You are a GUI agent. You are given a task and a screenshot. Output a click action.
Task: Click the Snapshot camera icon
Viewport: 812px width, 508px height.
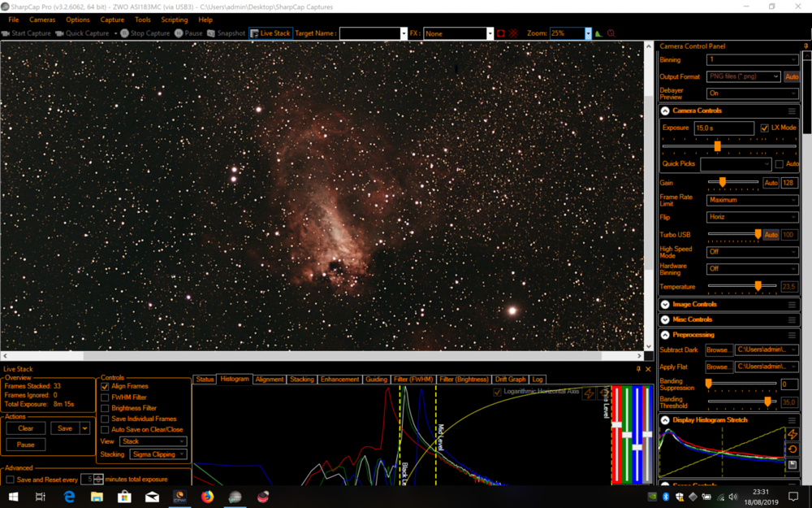point(212,33)
